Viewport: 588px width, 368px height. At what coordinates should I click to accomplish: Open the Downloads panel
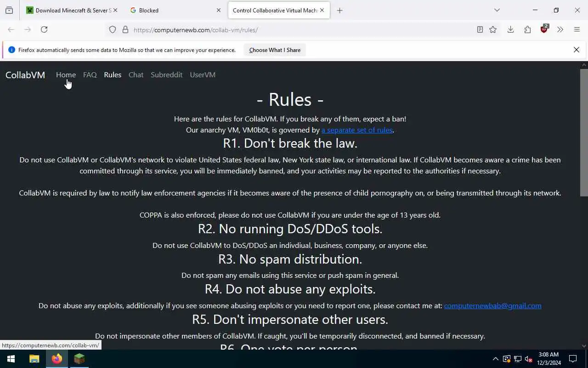[x=510, y=29]
